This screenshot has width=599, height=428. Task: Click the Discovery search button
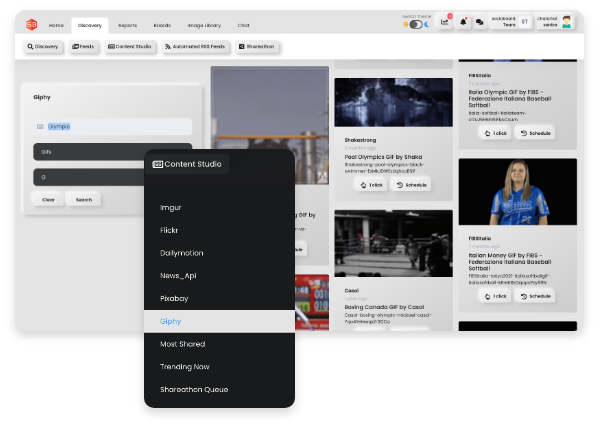[x=43, y=47]
